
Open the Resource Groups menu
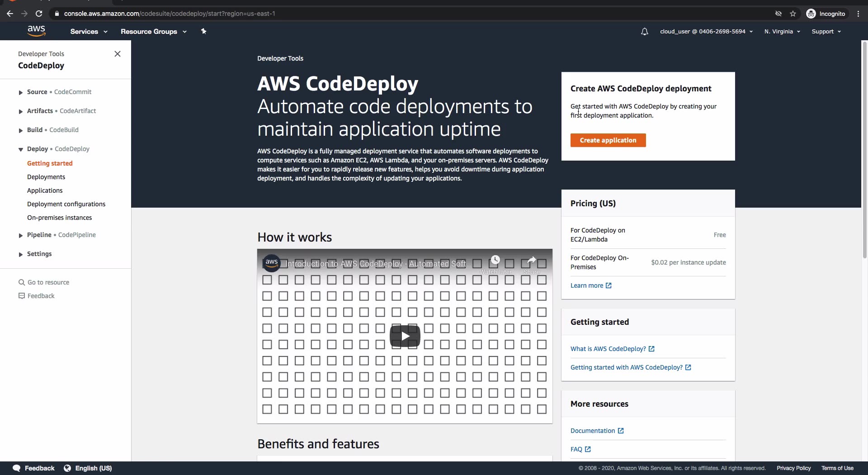coord(153,32)
